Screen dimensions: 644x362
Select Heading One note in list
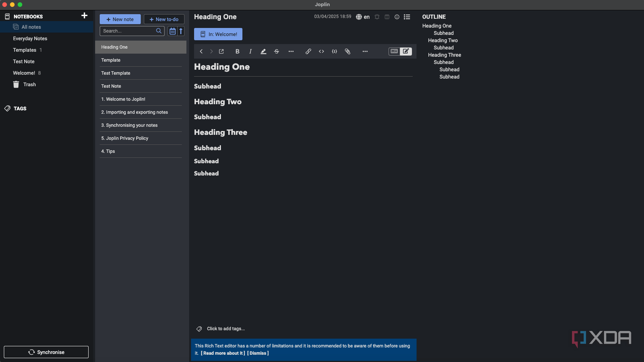141,47
